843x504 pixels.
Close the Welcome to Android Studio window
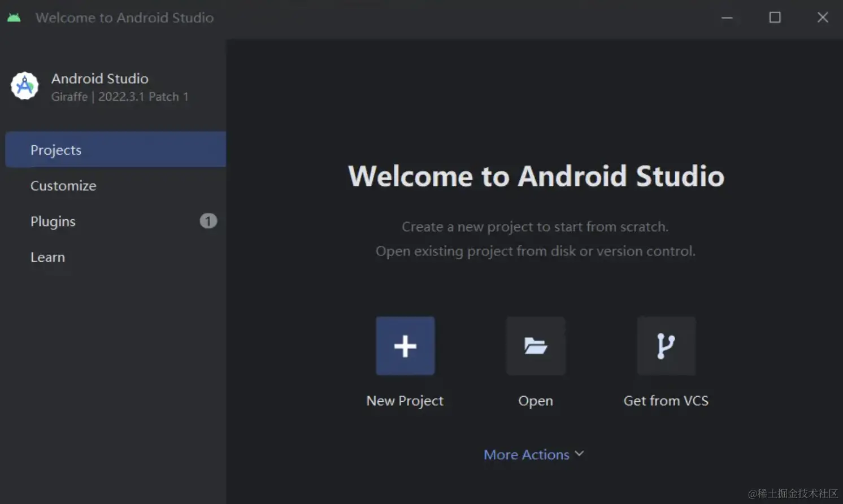(x=823, y=18)
